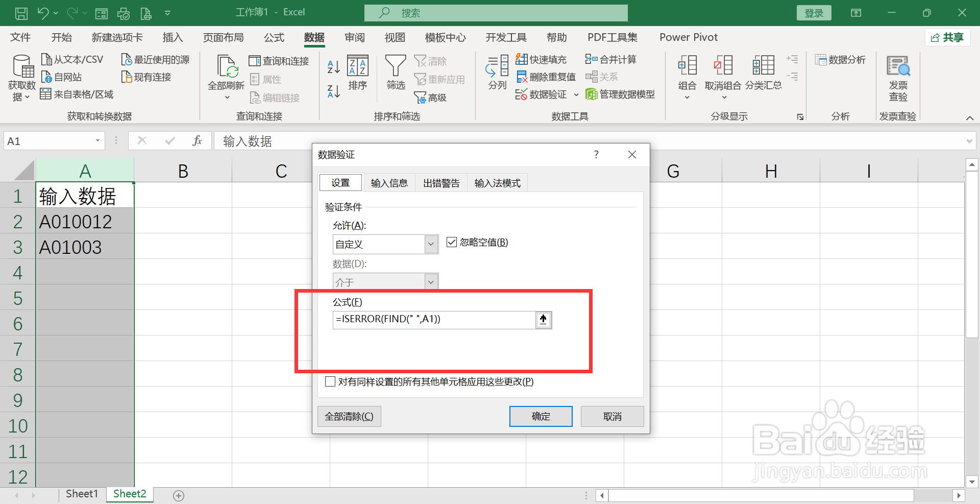This screenshot has width=980, height=504.
Task: Switch to Sheet1 worksheet tab
Action: click(x=82, y=494)
